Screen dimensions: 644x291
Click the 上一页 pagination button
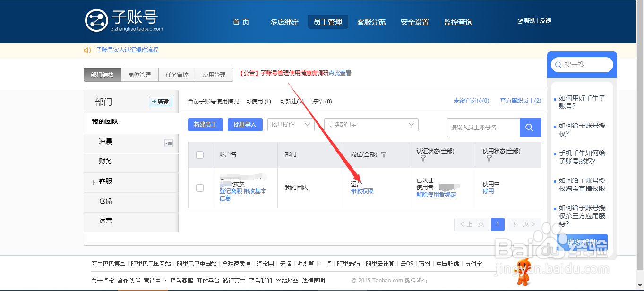tap(472, 224)
